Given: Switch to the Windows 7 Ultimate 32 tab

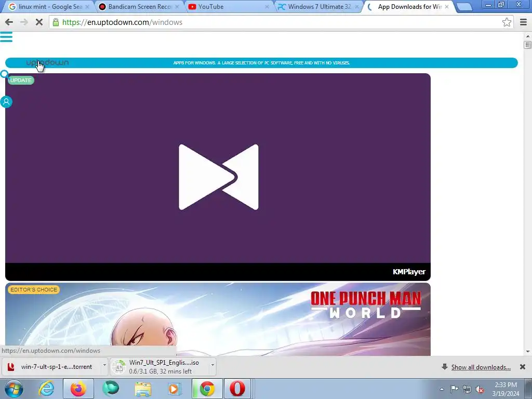Looking at the screenshot, I should pyautogui.click(x=319, y=7).
